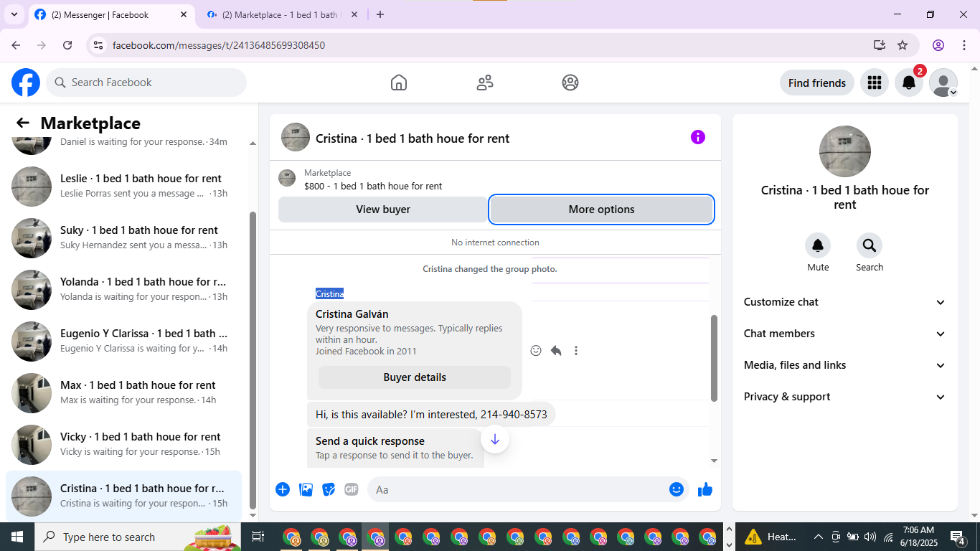
Task: Open more options dots for the message
Action: point(576,350)
